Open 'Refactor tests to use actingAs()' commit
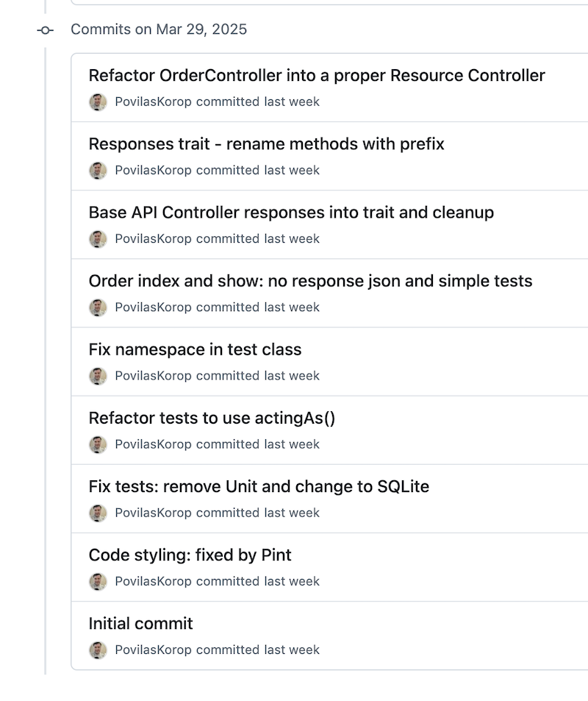This screenshot has height=701, width=588. tap(212, 418)
